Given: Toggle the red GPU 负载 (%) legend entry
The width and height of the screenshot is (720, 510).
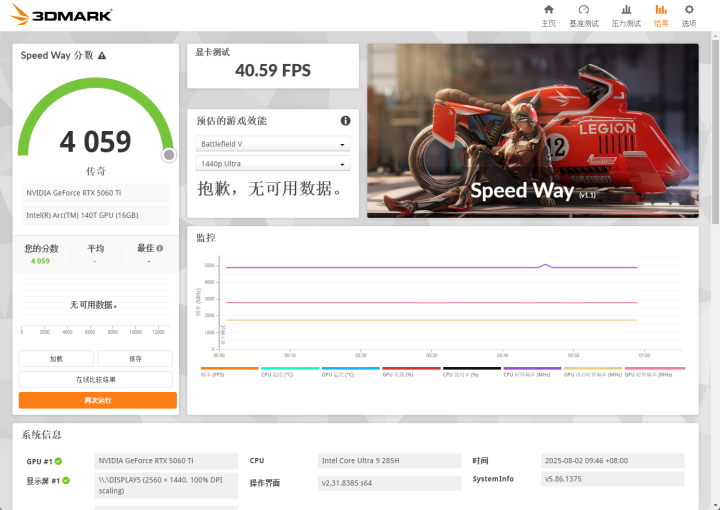Looking at the screenshot, I should pyautogui.click(x=411, y=371).
